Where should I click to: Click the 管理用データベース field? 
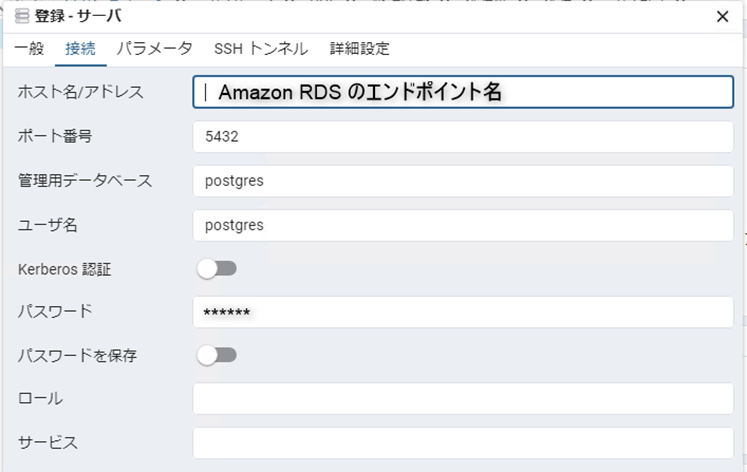coord(463,181)
